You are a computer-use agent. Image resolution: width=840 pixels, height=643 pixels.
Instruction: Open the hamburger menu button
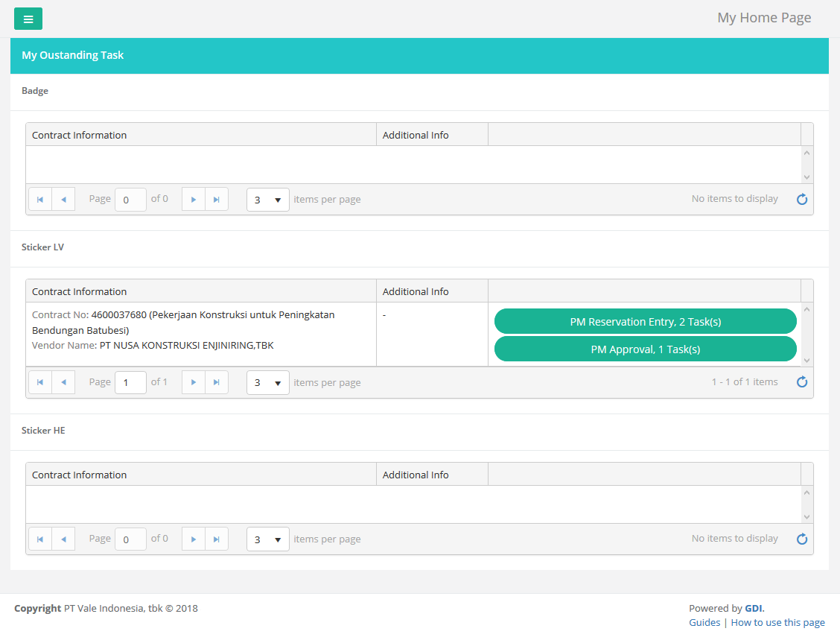(28, 19)
